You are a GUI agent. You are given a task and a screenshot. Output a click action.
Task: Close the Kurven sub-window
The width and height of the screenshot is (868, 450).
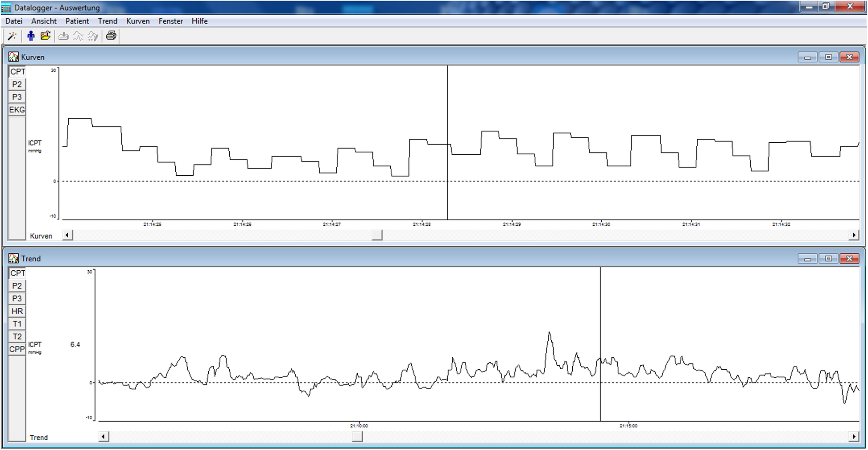pos(849,57)
